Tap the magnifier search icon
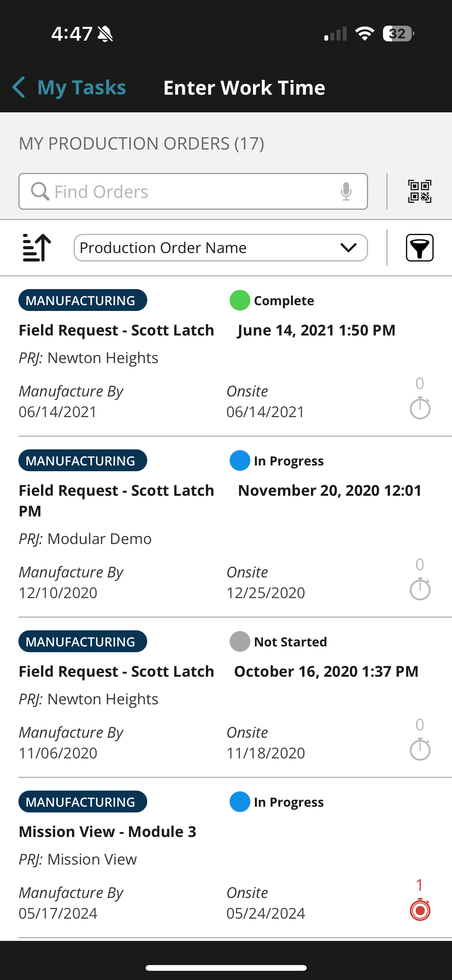 pos(40,191)
